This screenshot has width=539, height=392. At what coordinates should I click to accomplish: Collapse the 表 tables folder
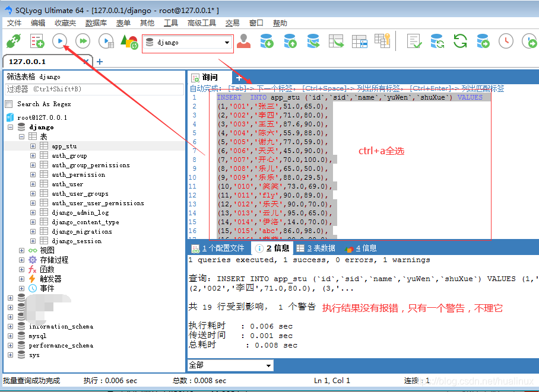pos(21,136)
